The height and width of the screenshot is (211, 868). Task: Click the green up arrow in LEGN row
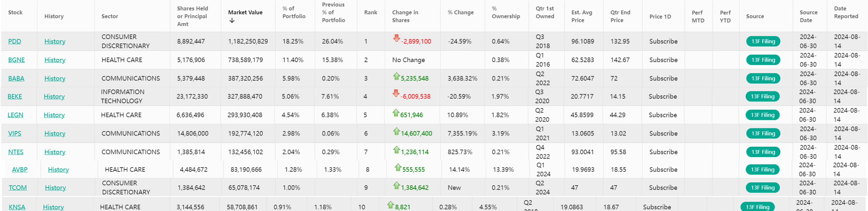click(396, 113)
